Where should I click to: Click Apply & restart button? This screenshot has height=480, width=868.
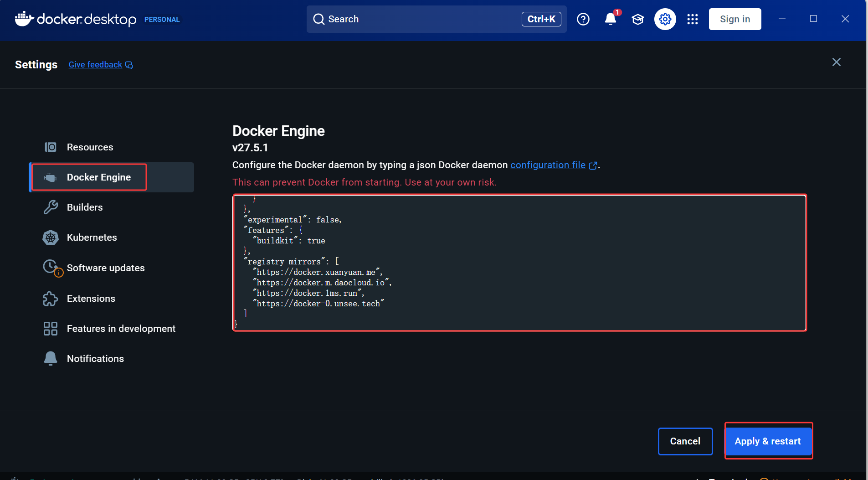768,441
